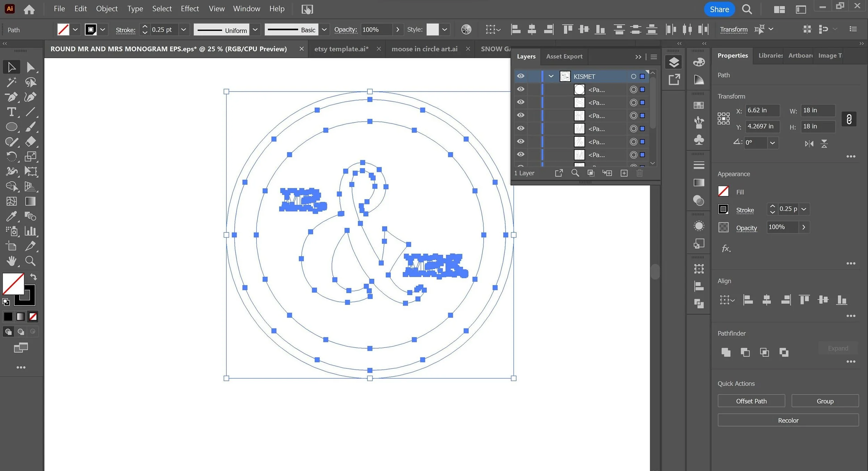
Task: Click the Recolor button
Action: pos(788,420)
